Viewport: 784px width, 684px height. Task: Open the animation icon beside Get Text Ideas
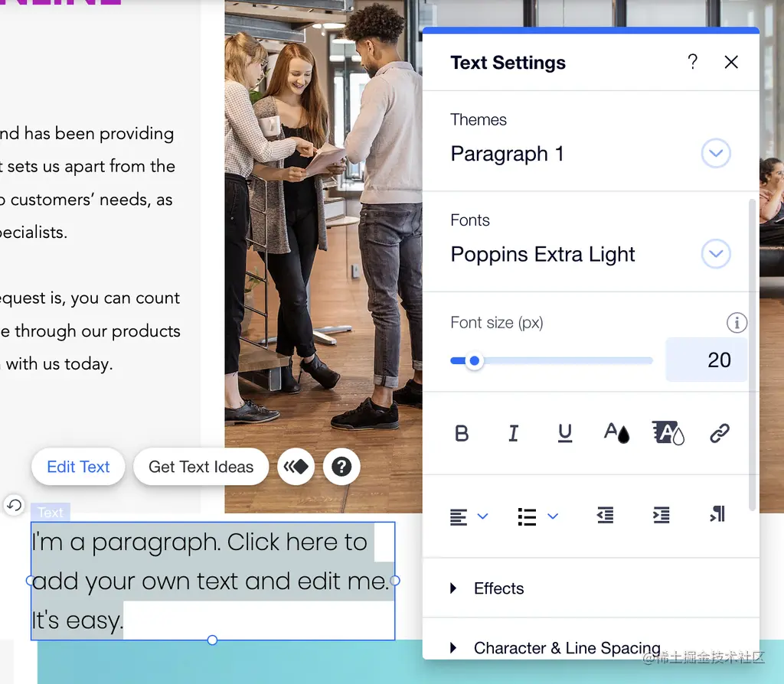click(296, 467)
